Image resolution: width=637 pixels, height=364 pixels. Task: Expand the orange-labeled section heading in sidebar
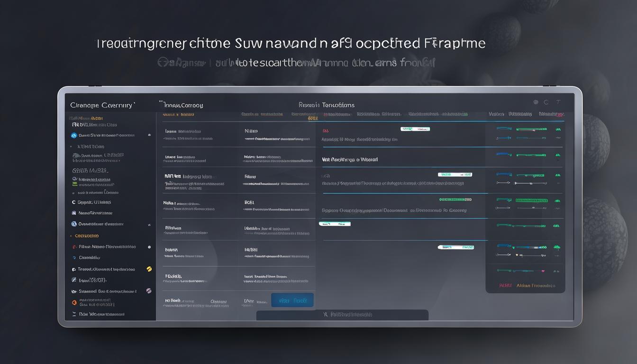point(86,236)
